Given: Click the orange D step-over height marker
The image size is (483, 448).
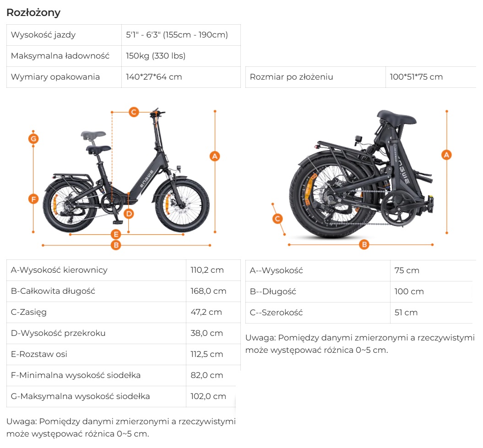Looking at the screenshot, I should coord(129,213).
